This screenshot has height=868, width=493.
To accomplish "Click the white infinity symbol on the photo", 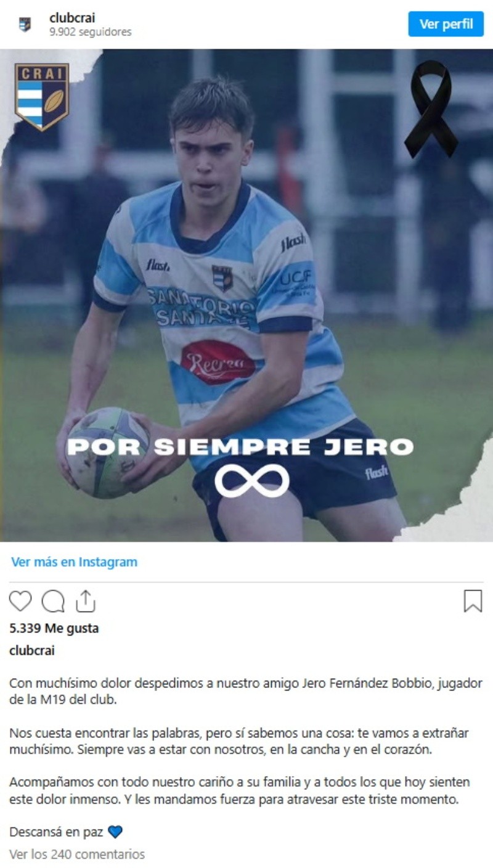I will (x=252, y=481).
